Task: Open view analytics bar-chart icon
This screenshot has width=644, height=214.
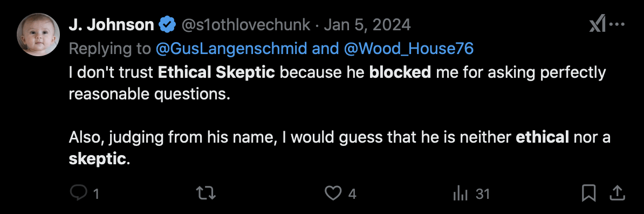Action: pyautogui.click(x=459, y=193)
